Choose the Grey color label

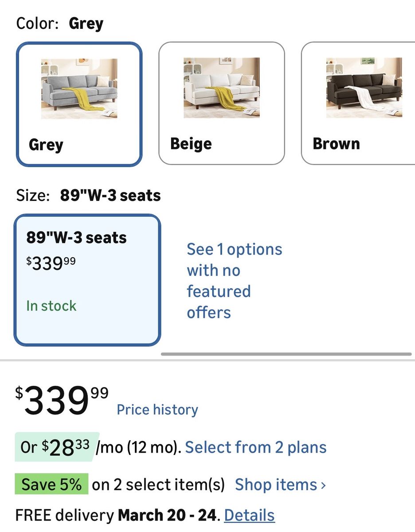coord(46,145)
